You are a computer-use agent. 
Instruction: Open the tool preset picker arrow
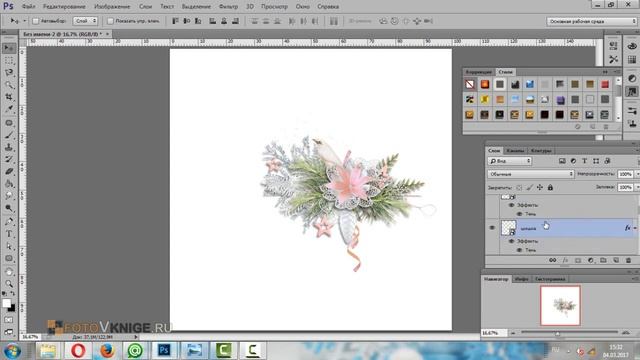[24, 21]
